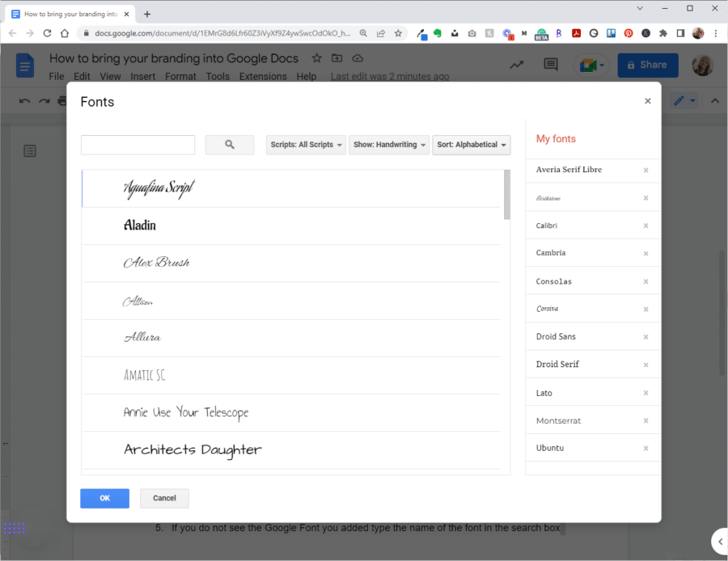Open the Google Docs home icon
Viewport: 728px width, 561px height.
click(x=24, y=65)
